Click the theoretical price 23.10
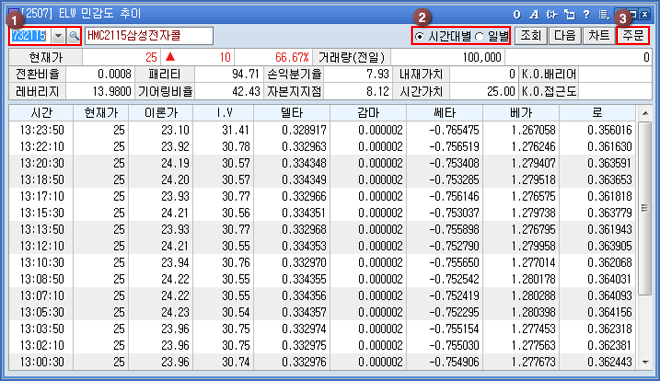The height and width of the screenshot is (381, 660). pyautogui.click(x=176, y=130)
